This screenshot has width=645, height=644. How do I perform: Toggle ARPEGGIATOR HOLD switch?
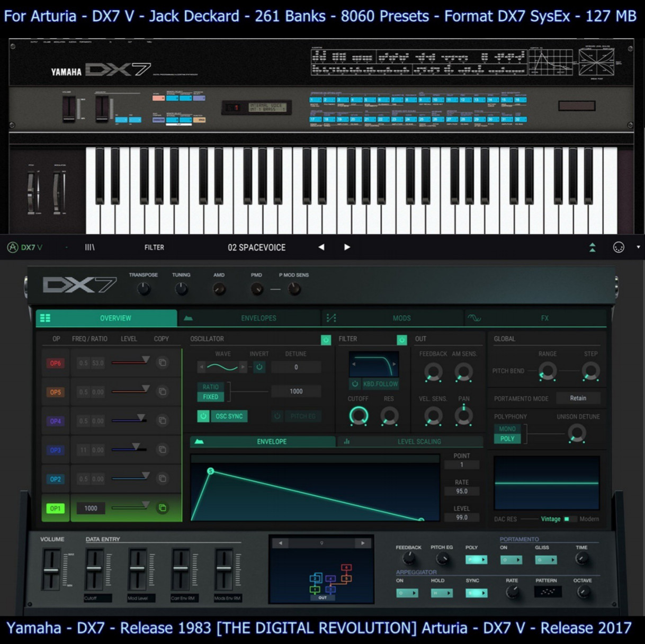[442, 593]
